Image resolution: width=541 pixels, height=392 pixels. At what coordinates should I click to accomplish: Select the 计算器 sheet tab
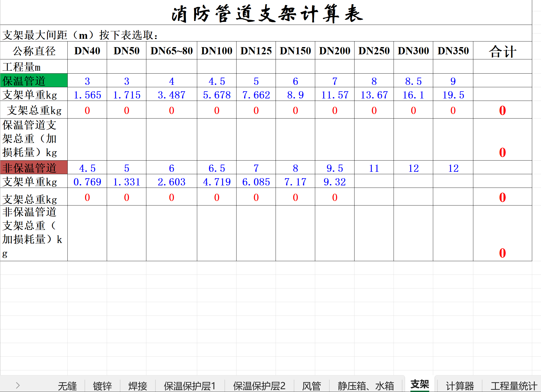click(460, 386)
